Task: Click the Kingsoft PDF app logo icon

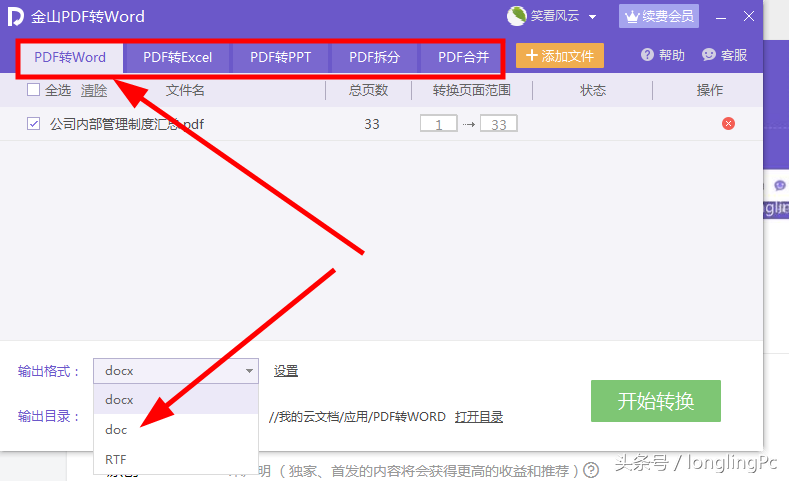Action: (x=16, y=16)
